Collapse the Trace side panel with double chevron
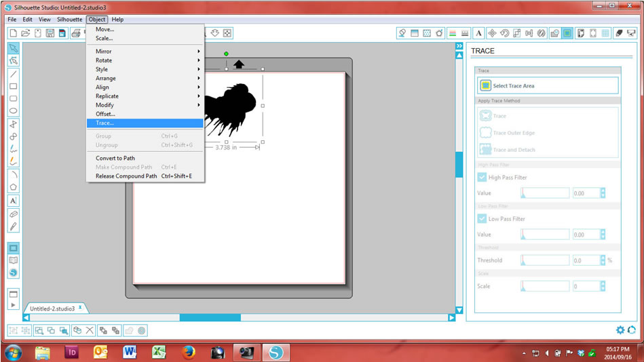 [x=459, y=46]
